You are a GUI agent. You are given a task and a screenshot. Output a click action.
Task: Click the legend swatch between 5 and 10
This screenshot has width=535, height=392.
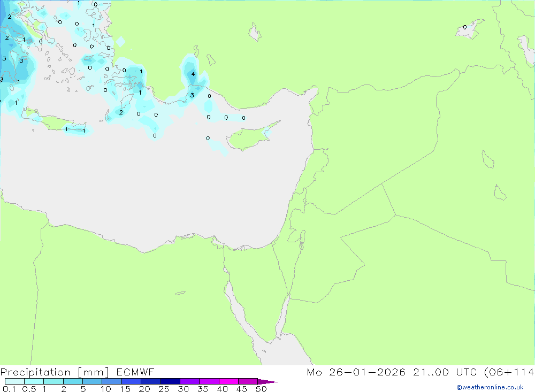pyautogui.click(x=92, y=381)
